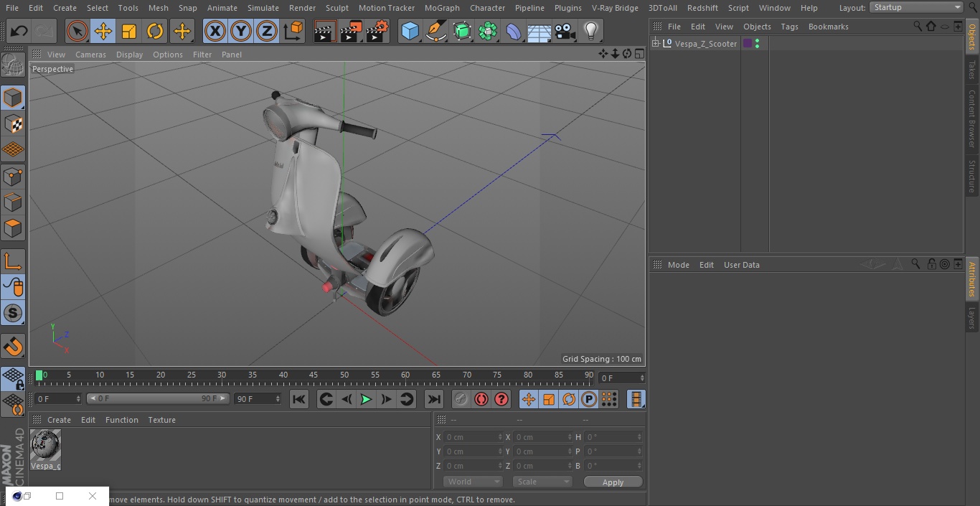Screen dimensions: 980x506
Task: Open Object Manager Tags menu
Action: pyautogui.click(x=789, y=27)
